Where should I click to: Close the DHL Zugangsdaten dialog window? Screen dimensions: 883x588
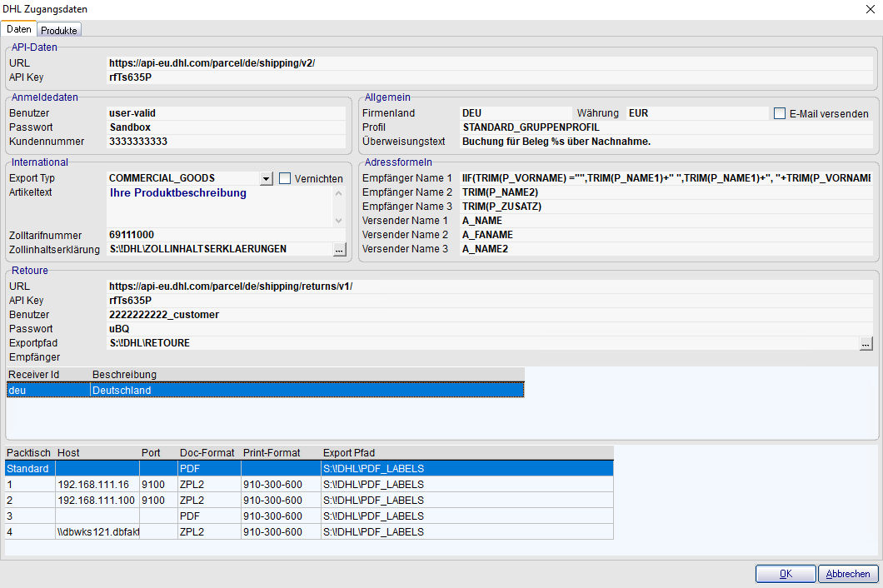[871, 8]
